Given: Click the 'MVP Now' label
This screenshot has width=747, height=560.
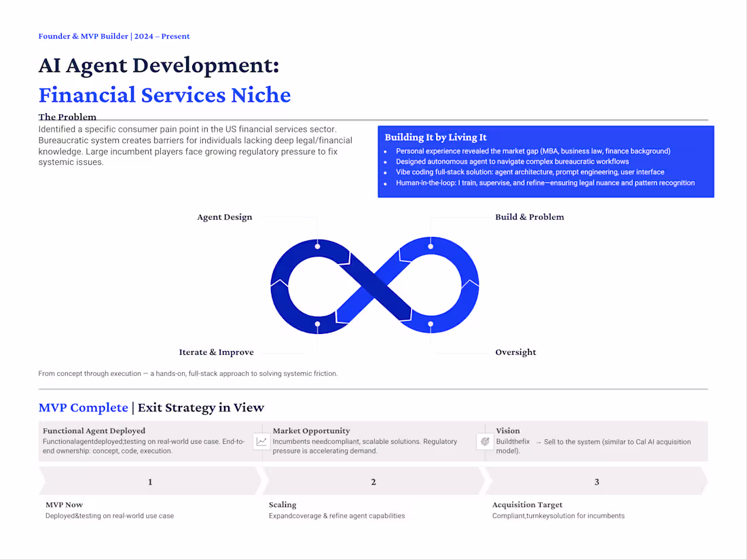Looking at the screenshot, I should pyautogui.click(x=64, y=505).
